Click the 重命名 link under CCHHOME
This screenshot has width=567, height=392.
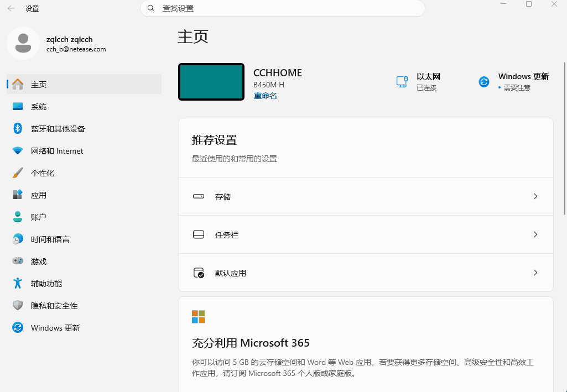pos(265,96)
